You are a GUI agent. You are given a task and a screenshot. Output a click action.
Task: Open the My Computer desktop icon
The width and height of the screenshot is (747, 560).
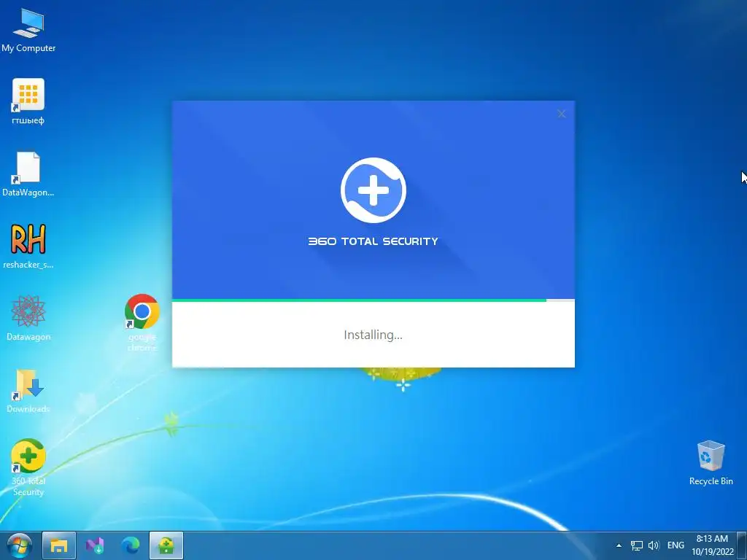pyautogui.click(x=28, y=29)
